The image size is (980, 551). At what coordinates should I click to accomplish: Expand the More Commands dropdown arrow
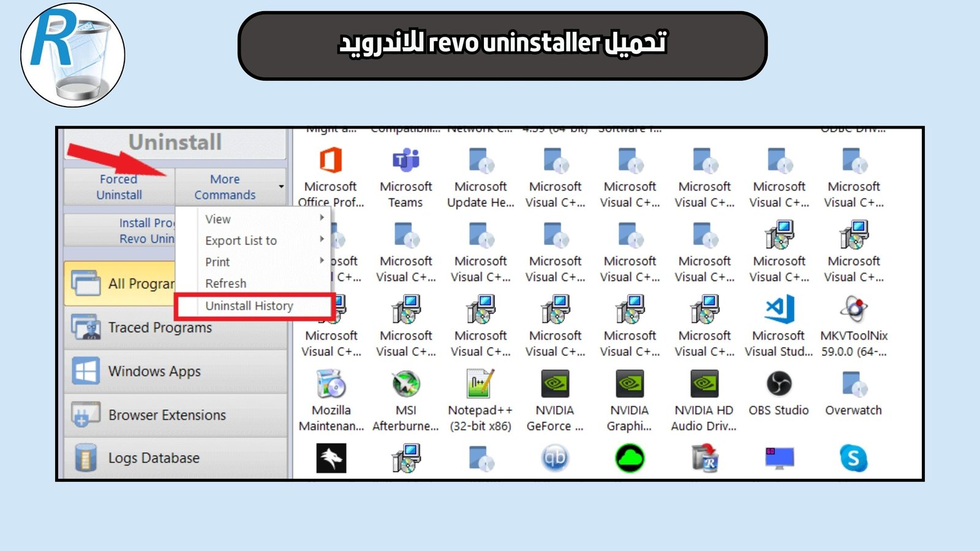coord(281,187)
